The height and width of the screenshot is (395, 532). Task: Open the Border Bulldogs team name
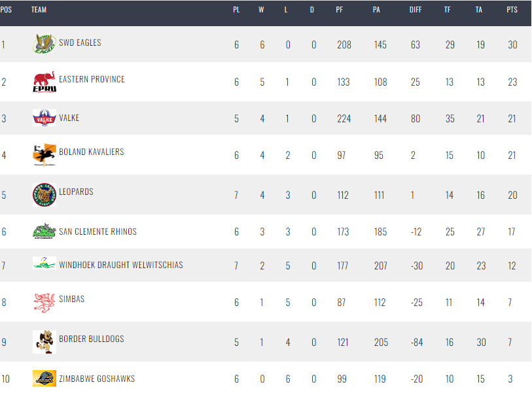click(92, 339)
